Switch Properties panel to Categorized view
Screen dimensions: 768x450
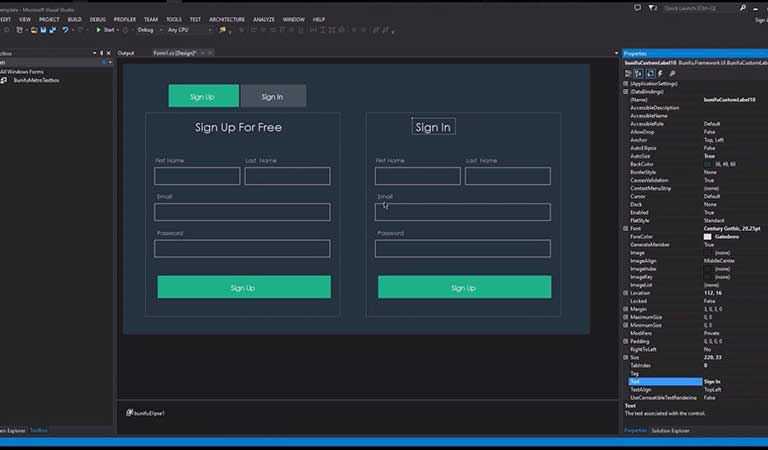tap(628, 73)
